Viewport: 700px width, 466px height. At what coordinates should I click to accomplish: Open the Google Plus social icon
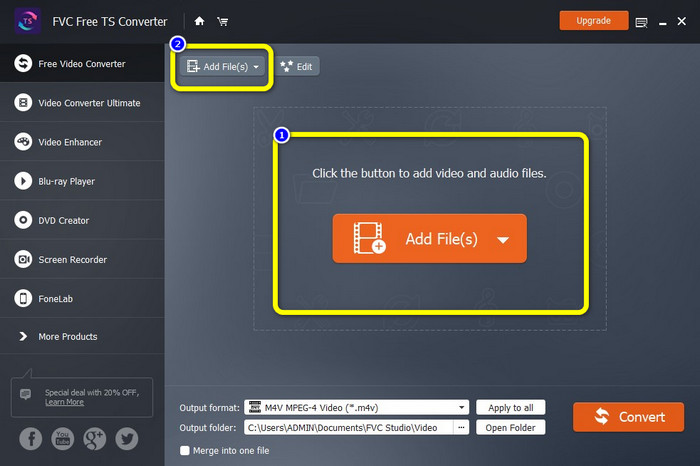tap(95, 438)
